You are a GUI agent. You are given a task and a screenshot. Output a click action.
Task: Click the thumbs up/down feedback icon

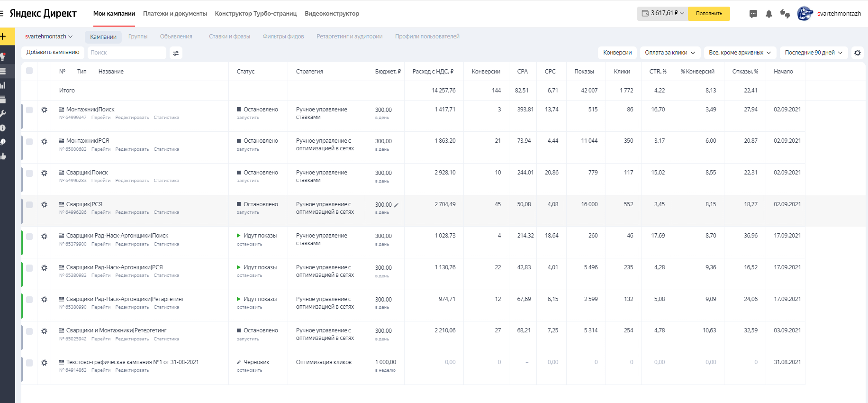click(x=785, y=14)
